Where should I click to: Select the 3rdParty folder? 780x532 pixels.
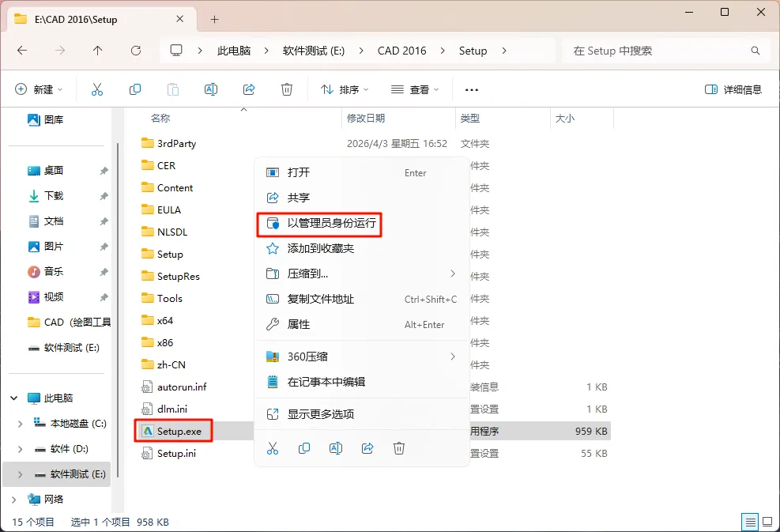tap(168, 143)
